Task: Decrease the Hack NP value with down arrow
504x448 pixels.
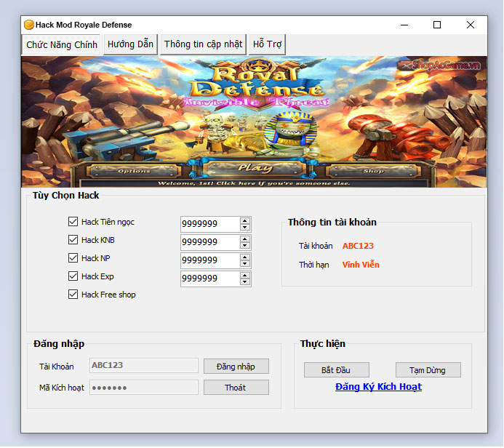Action: (x=245, y=264)
